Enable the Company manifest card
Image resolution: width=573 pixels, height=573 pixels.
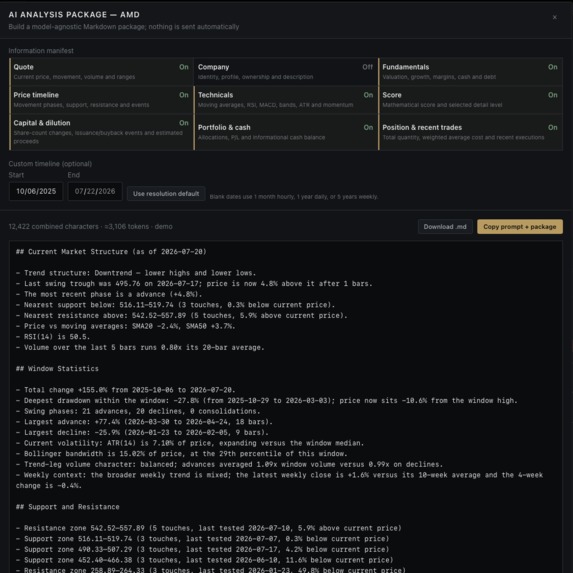285,72
